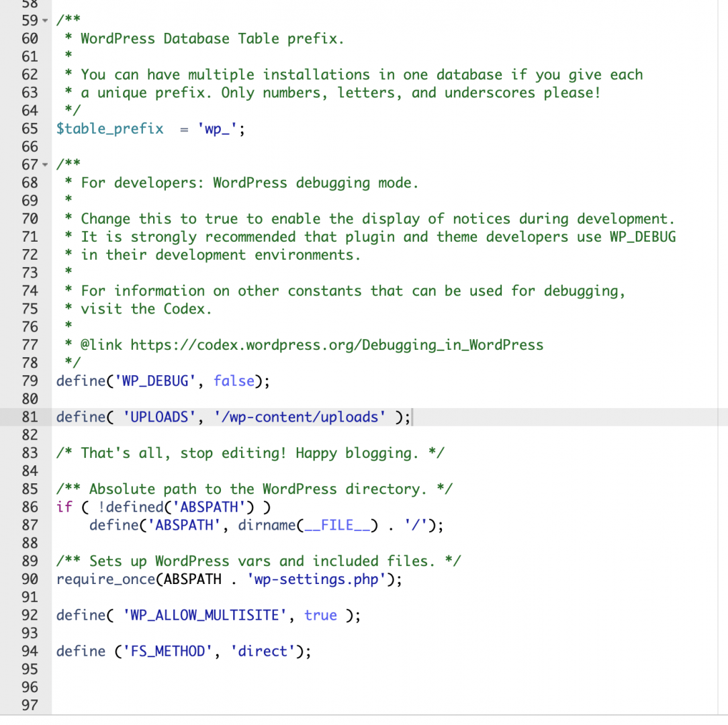The height and width of the screenshot is (725, 728).
Task: Click the dirname function call on line 87
Action: [267, 525]
